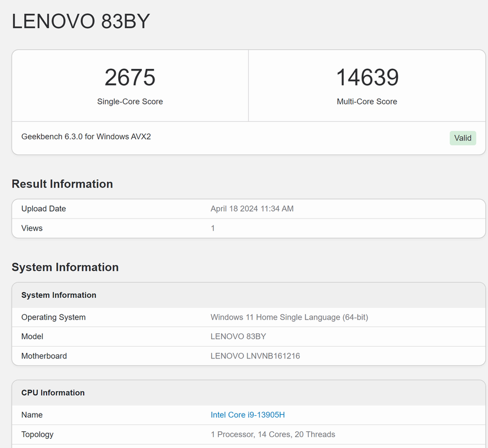Click the Geekbench 6.3.0 for Windows AVX2 text

[x=86, y=137]
